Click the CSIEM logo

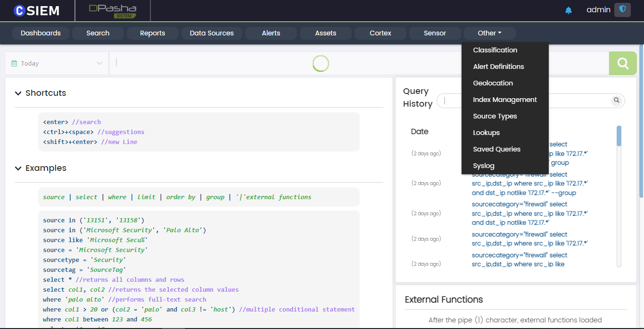[x=37, y=10]
